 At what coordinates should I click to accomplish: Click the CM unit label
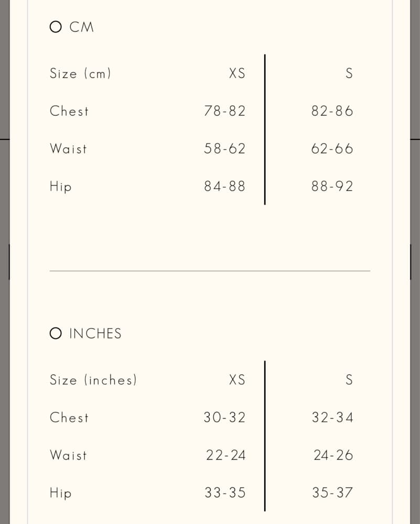pos(82,27)
